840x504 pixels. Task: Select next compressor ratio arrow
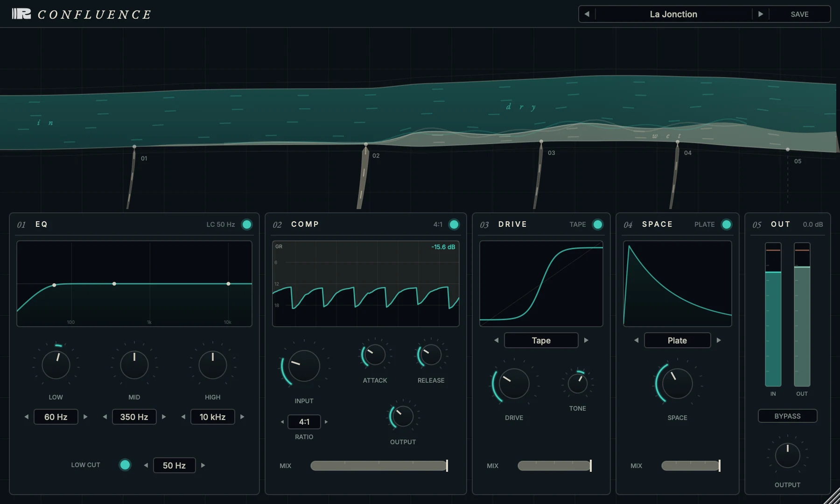326,422
